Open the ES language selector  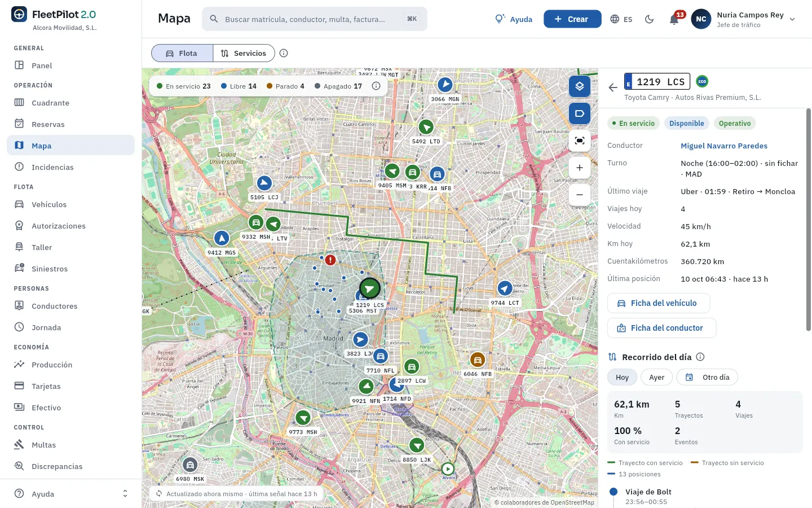click(x=621, y=19)
